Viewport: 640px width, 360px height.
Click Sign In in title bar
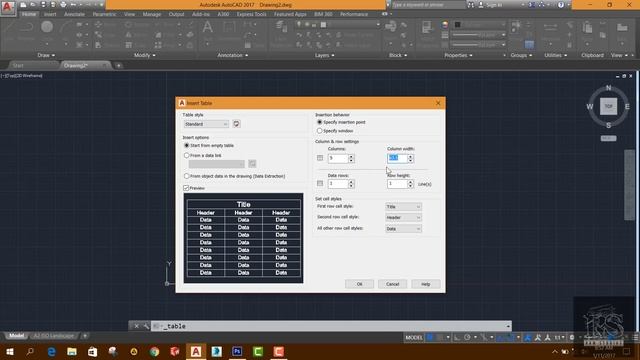pyautogui.click(x=491, y=5)
